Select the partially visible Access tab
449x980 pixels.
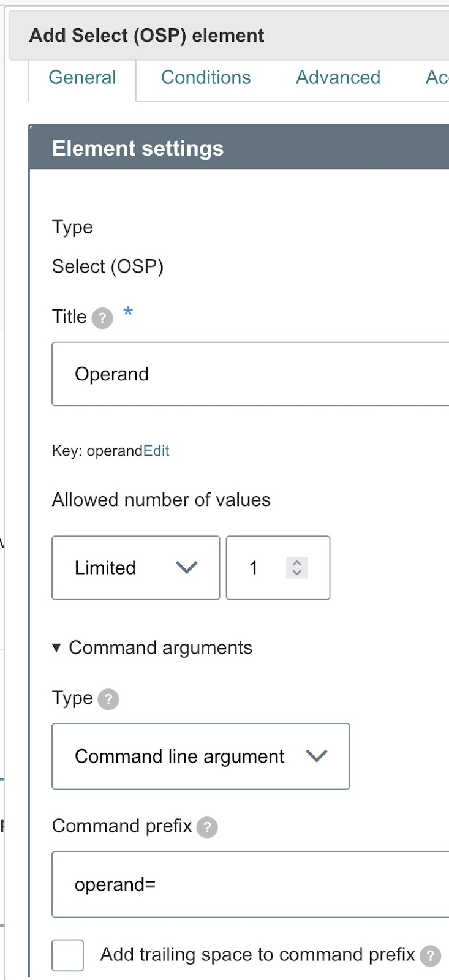tap(437, 78)
